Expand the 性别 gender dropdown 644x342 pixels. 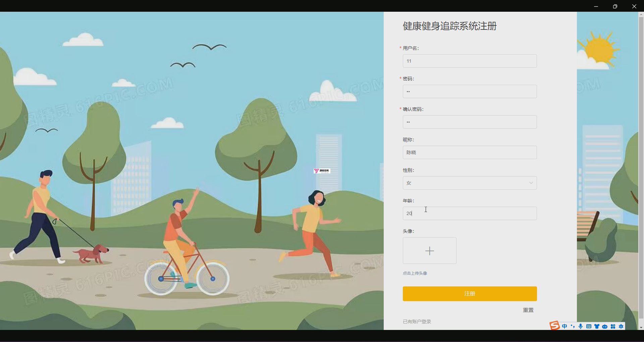click(x=470, y=183)
